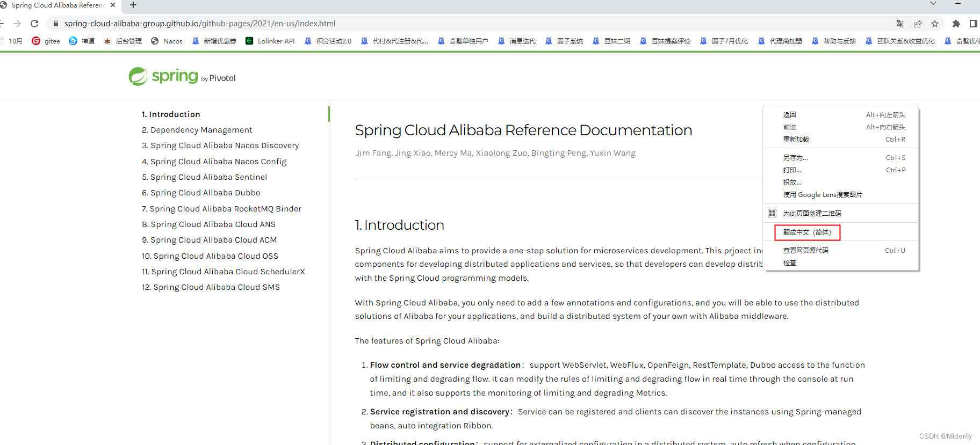Select 返回 in the context menu

point(841,115)
